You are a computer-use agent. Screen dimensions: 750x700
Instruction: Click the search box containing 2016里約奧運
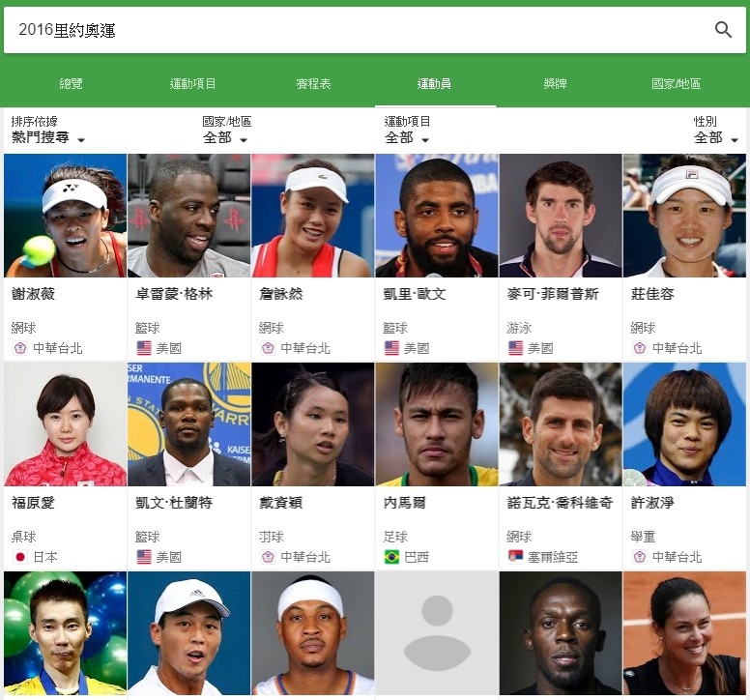(375, 30)
